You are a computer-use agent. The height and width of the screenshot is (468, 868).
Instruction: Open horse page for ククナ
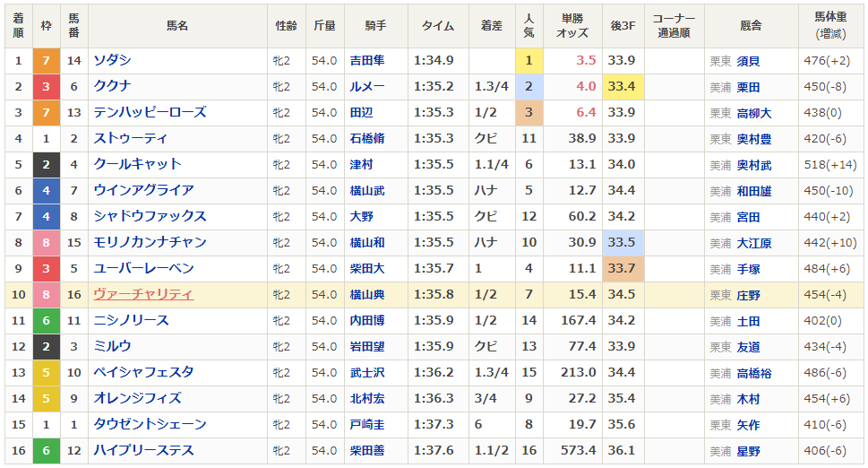pos(112,86)
